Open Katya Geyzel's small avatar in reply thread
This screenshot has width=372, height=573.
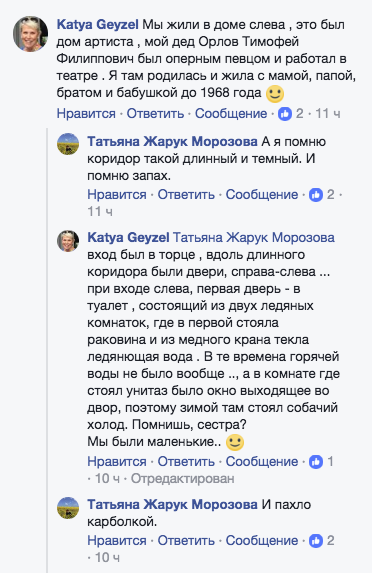coord(68,241)
